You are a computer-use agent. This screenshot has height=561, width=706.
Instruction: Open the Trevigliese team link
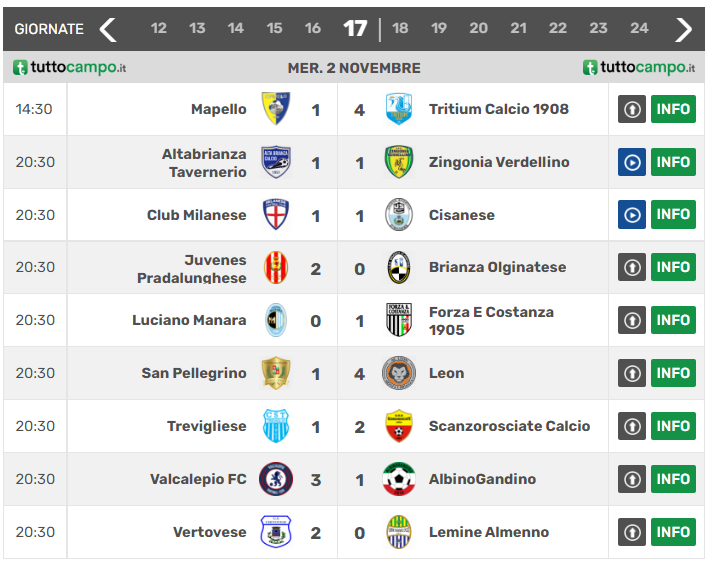click(x=206, y=426)
